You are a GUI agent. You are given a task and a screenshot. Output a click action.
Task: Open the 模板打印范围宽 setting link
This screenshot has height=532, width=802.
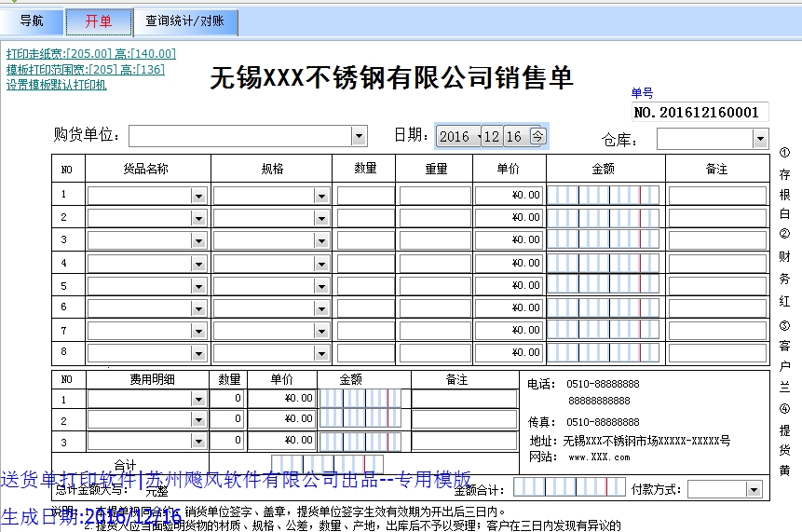pos(86,69)
